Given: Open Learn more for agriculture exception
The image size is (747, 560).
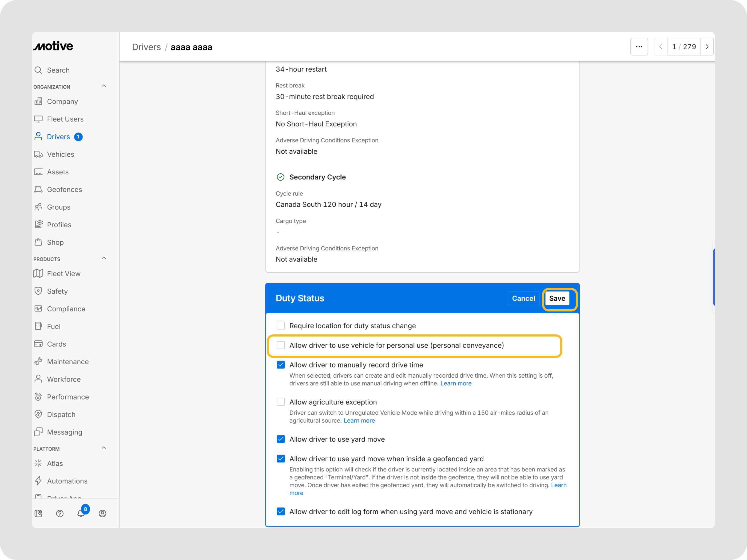Looking at the screenshot, I should 359,421.
